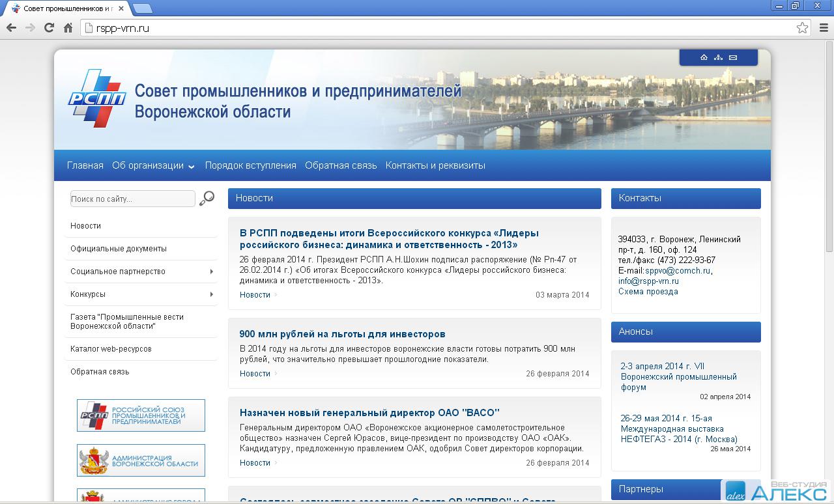
Task: Open the "Схема проезда" link
Action: (x=648, y=292)
